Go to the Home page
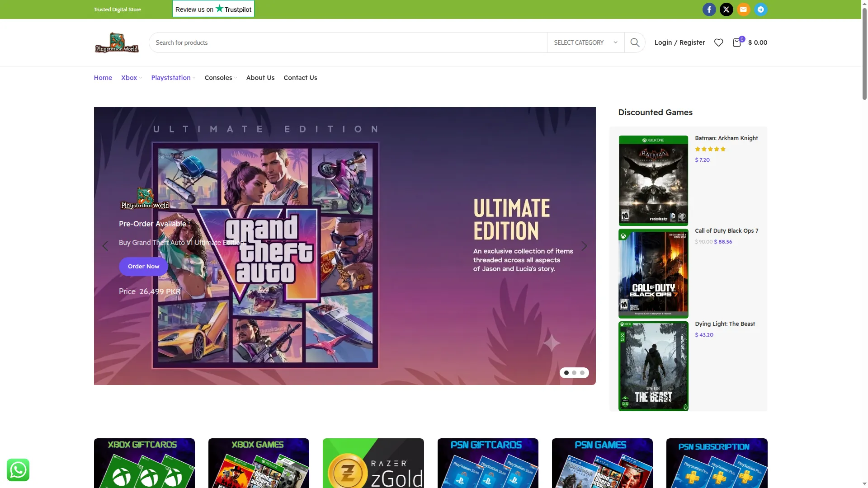This screenshot has width=868, height=488. pos(103,78)
